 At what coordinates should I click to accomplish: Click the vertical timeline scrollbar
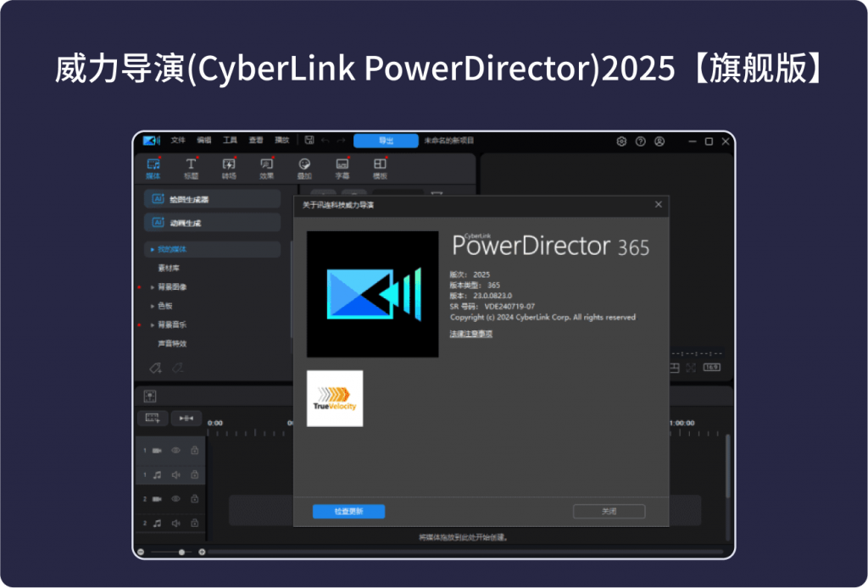[x=728, y=466]
